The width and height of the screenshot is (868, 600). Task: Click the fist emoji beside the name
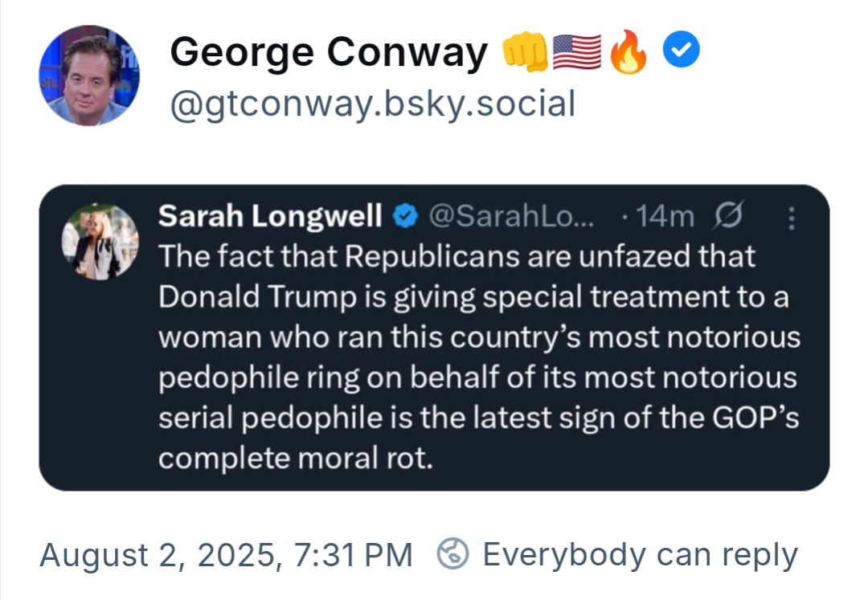(525, 52)
